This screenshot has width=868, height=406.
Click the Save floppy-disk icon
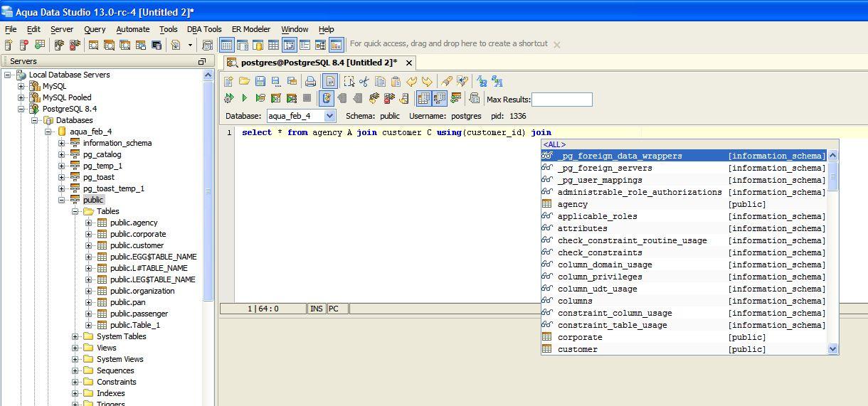coord(260,81)
